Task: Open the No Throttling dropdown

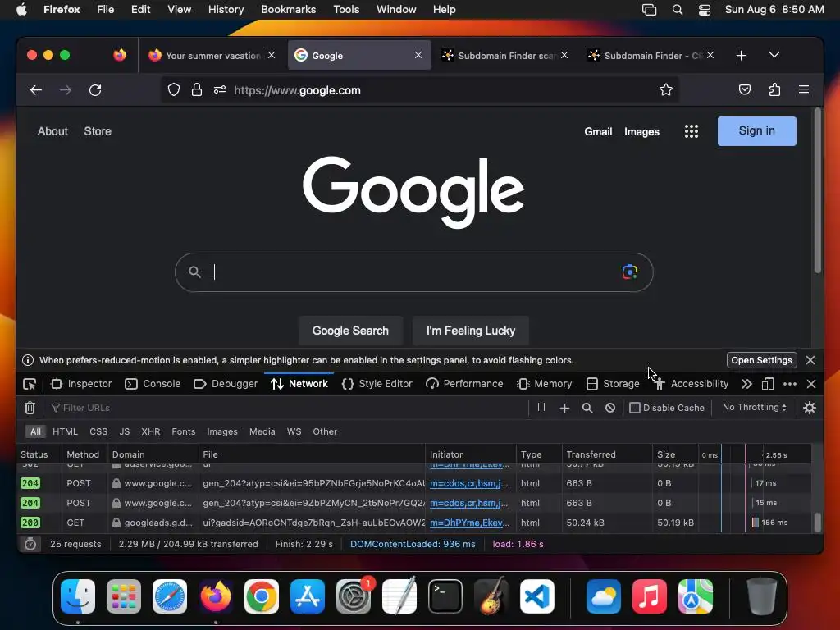Action: pyautogui.click(x=755, y=407)
